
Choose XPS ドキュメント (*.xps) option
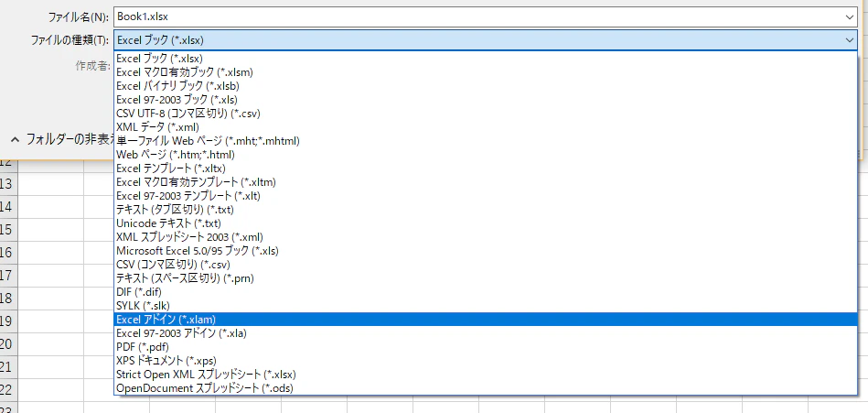tap(486, 360)
